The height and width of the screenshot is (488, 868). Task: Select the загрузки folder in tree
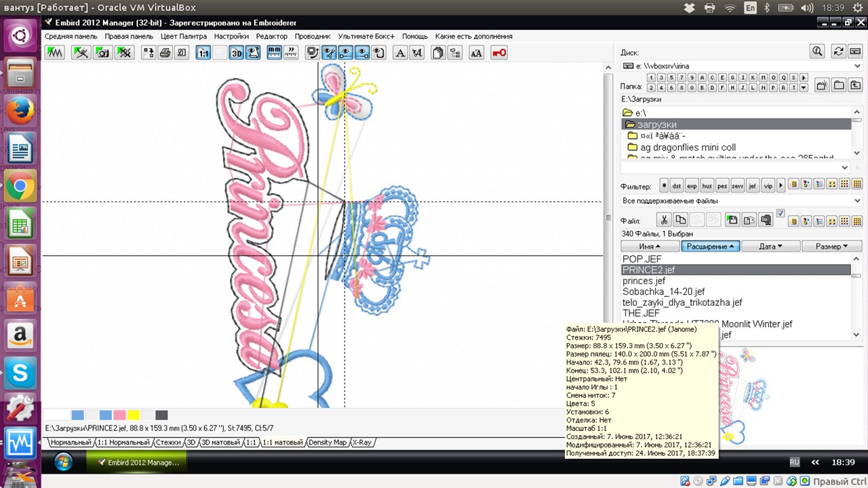(736, 125)
